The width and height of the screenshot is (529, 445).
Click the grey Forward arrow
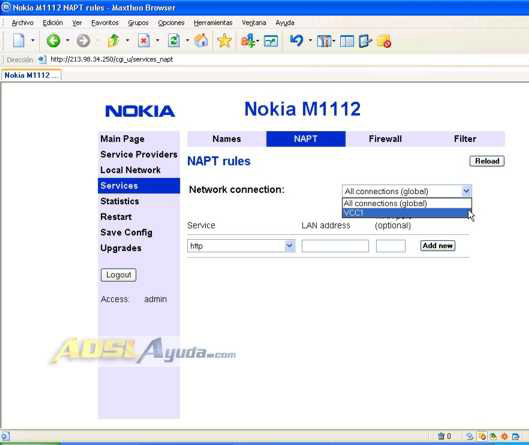[x=83, y=41]
